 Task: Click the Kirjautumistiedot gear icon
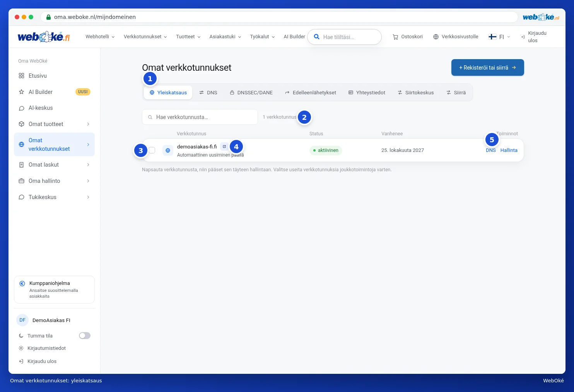(21, 348)
